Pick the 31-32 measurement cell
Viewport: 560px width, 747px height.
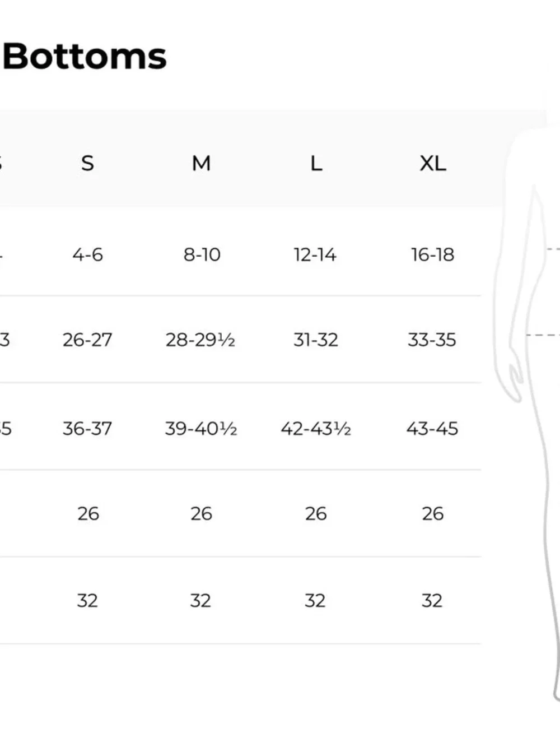(x=316, y=340)
